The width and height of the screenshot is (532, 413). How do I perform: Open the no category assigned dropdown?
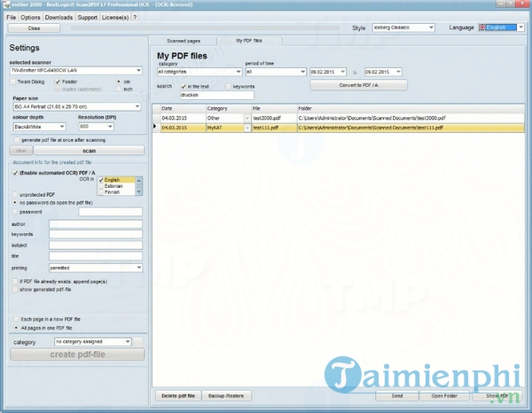(x=92, y=341)
